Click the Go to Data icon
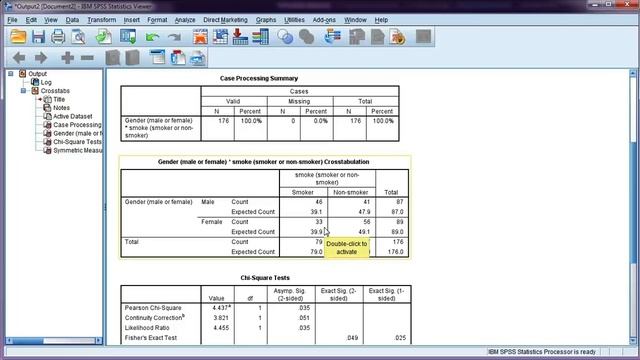The width and height of the screenshot is (640, 360). click(x=200, y=37)
